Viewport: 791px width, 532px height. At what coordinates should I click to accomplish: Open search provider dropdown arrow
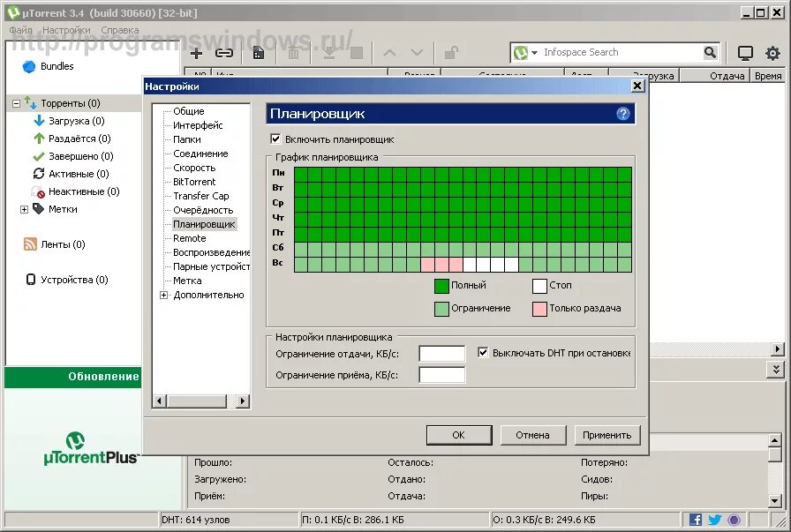coord(534,52)
